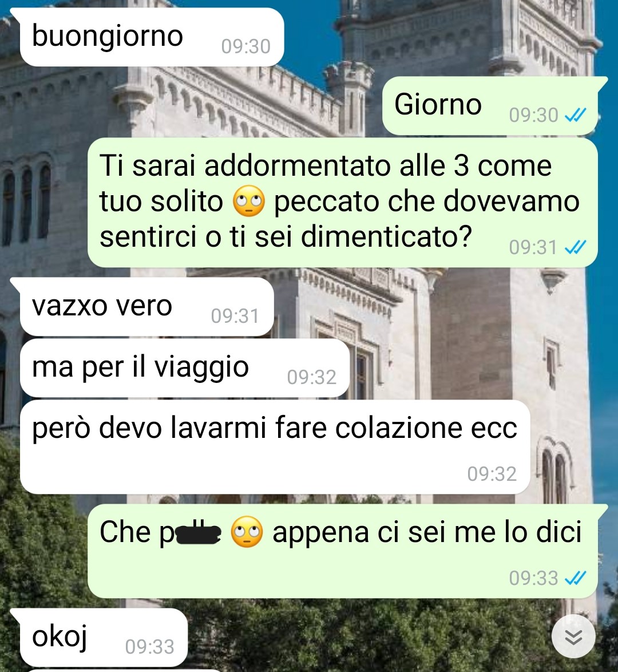This screenshot has width=618, height=672.
Task: Tap the 09:33 timestamp beside 'okoj'
Action: 149,647
